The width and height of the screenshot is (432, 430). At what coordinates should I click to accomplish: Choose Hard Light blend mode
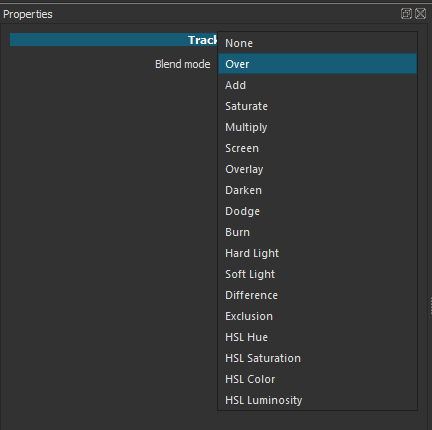[317, 253]
